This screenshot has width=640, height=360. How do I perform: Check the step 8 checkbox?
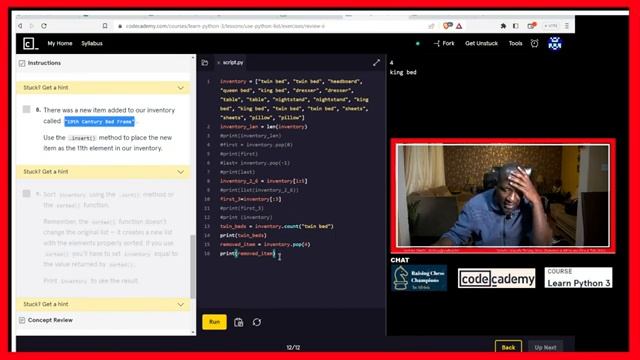pyautogui.click(x=27, y=109)
